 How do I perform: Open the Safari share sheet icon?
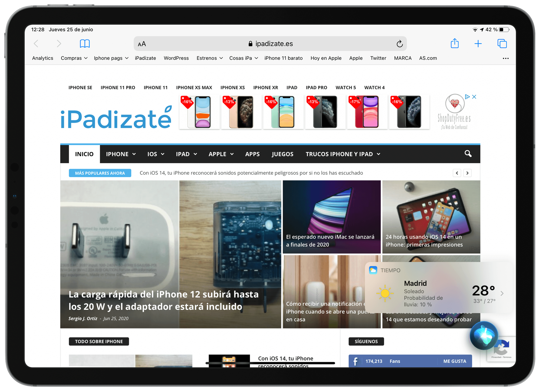(455, 43)
